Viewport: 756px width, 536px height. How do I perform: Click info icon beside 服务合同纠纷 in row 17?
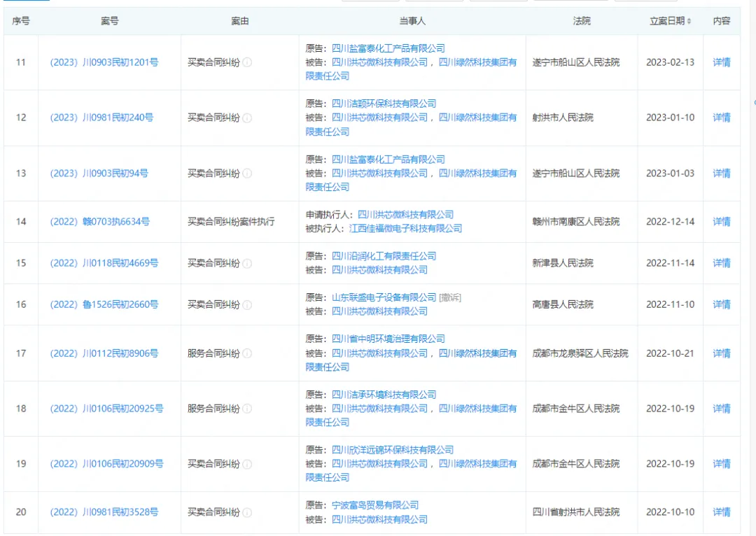tap(247, 353)
